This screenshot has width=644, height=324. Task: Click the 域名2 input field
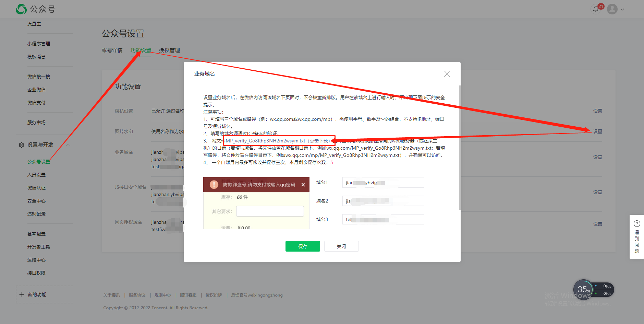pyautogui.click(x=383, y=201)
